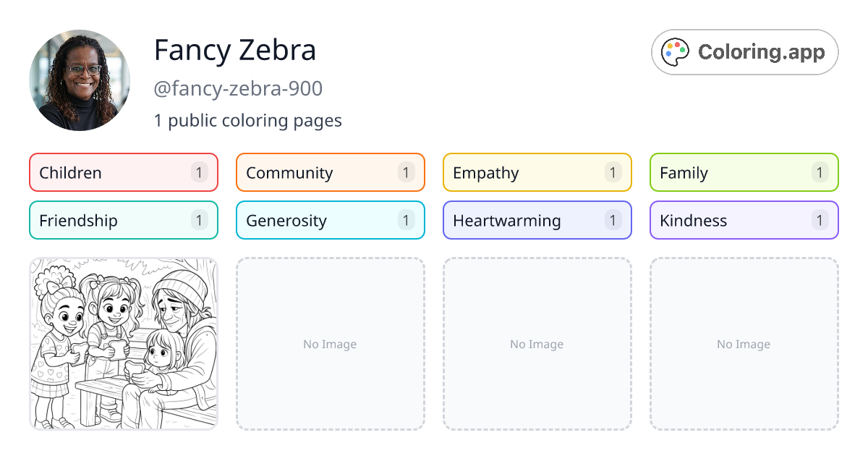The width and height of the screenshot is (868, 456).
Task: Open the Family tag
Action: click(744, 172)
